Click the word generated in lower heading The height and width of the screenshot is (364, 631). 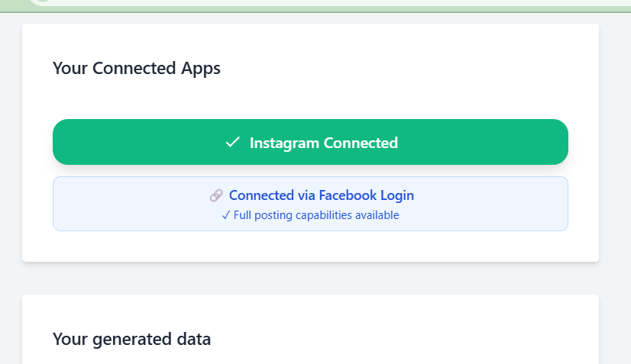[x=132, y=339]
